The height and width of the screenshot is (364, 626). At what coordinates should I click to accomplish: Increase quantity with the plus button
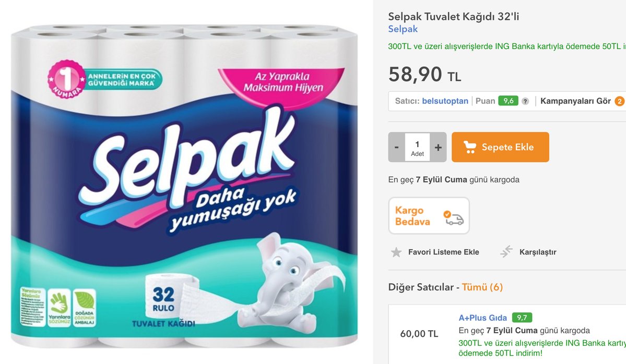438,147
